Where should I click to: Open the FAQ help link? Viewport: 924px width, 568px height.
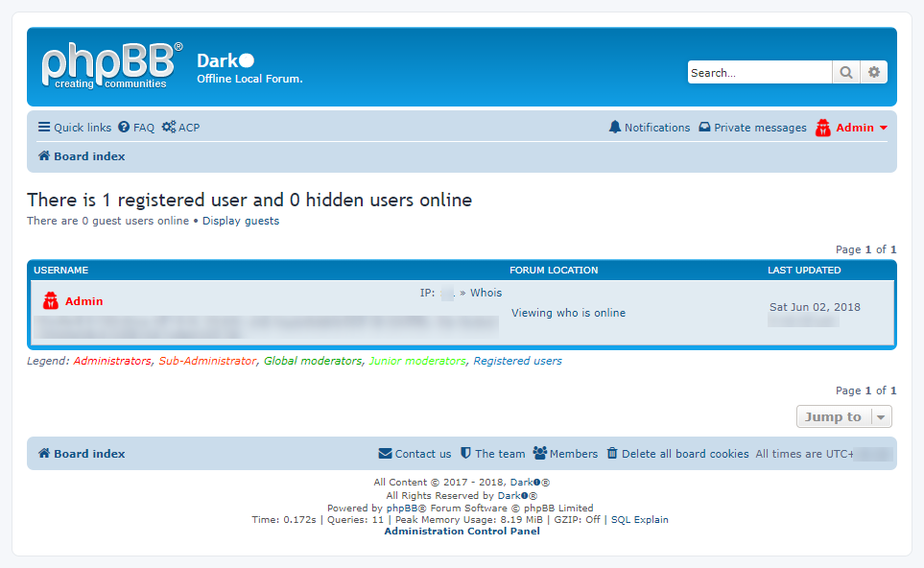pos(135,128)
